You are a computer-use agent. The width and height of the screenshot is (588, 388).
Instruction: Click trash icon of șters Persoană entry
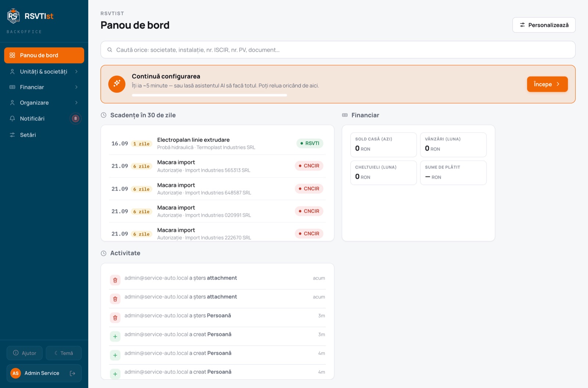115,318
